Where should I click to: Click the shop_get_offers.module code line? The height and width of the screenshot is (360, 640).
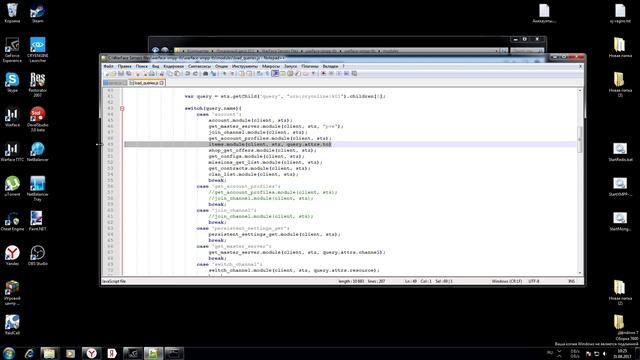(x=262, y=150)
